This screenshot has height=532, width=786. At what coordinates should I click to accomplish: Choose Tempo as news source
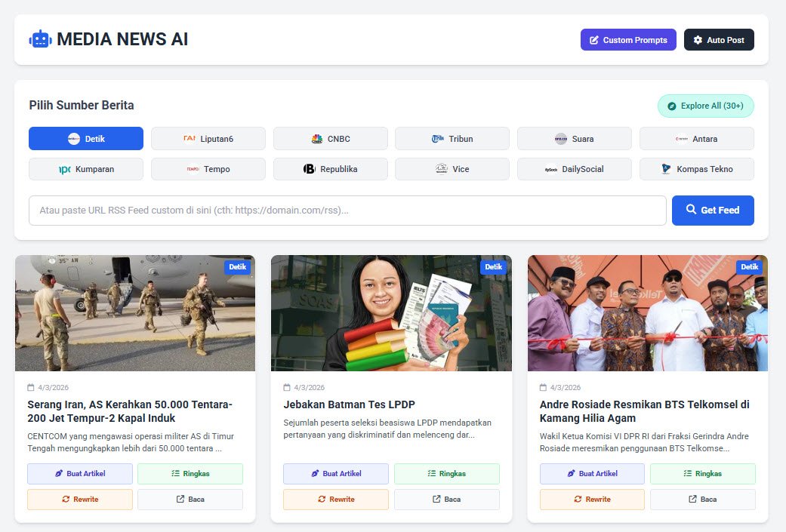pyautogui.click(x=208, y=169)
